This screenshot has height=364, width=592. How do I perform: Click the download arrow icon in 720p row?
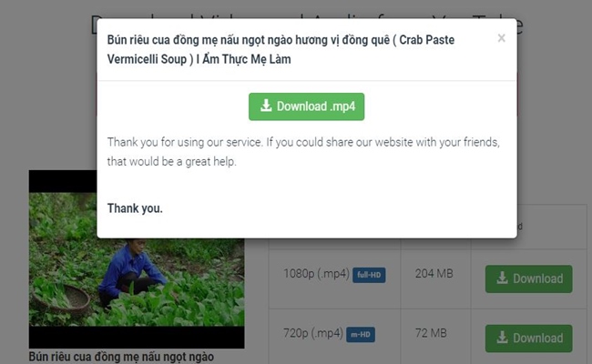pos(502,338)
